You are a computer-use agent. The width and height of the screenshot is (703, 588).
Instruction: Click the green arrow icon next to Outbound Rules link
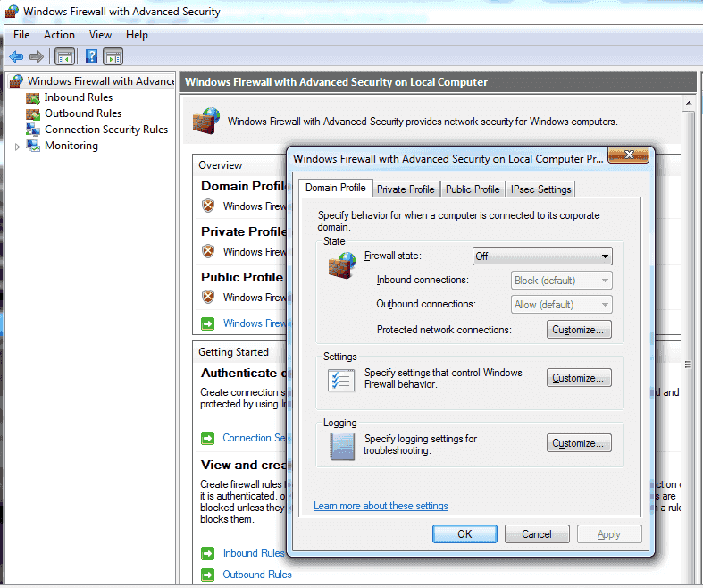click(x=207, y=575)
